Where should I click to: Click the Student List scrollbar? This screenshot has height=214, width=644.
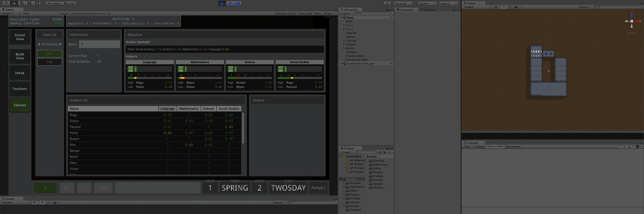click(x=244, y=128)
